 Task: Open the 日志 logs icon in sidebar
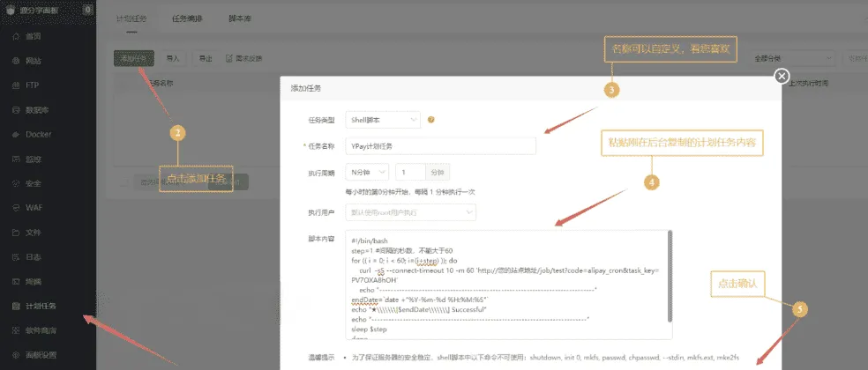tap(16, 256)
